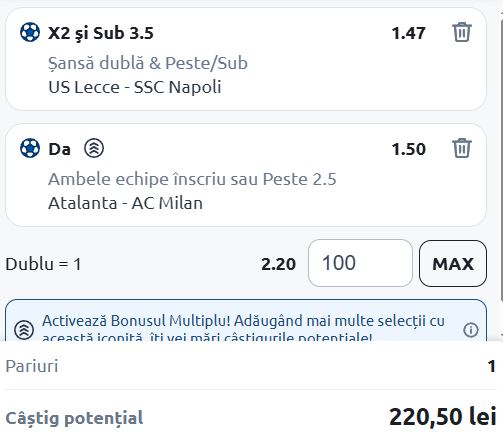
Task: Open the Atalanta - AC Milan match
Action: (x=125, y=203)
